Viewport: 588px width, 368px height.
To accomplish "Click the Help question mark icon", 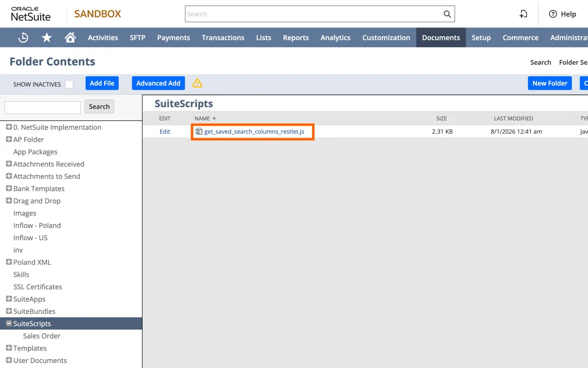I will [553, 14].
